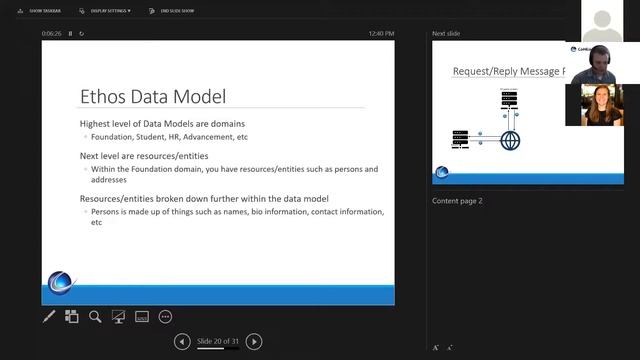Toggle black or unblack slide show
The height and width of the screenshot is (360, 640).
[118, 317]
